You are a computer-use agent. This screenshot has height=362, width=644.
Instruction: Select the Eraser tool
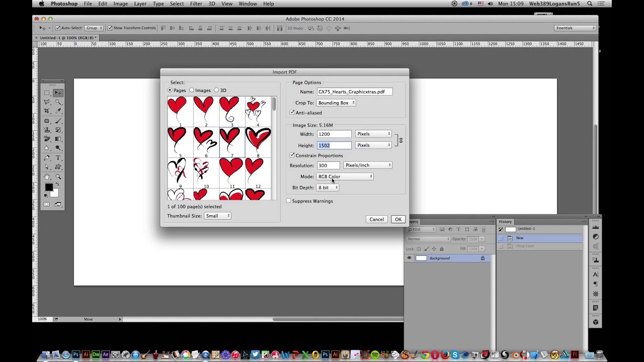tap(47, 139)
